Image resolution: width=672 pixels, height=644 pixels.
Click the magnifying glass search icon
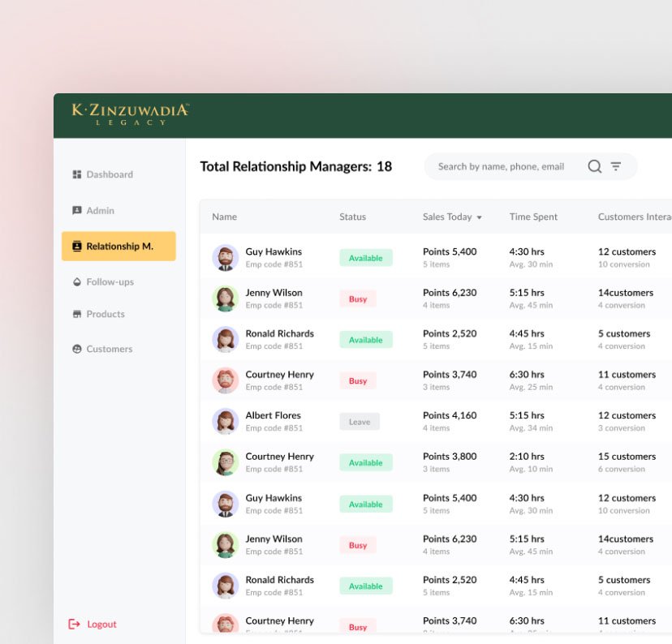click(595, 166)
